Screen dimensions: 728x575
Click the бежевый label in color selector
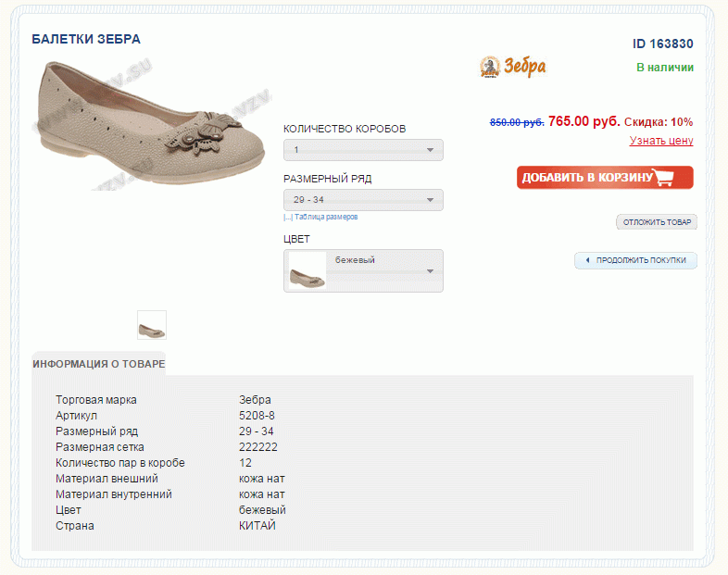pyautogui.click(x=355, y=260)
